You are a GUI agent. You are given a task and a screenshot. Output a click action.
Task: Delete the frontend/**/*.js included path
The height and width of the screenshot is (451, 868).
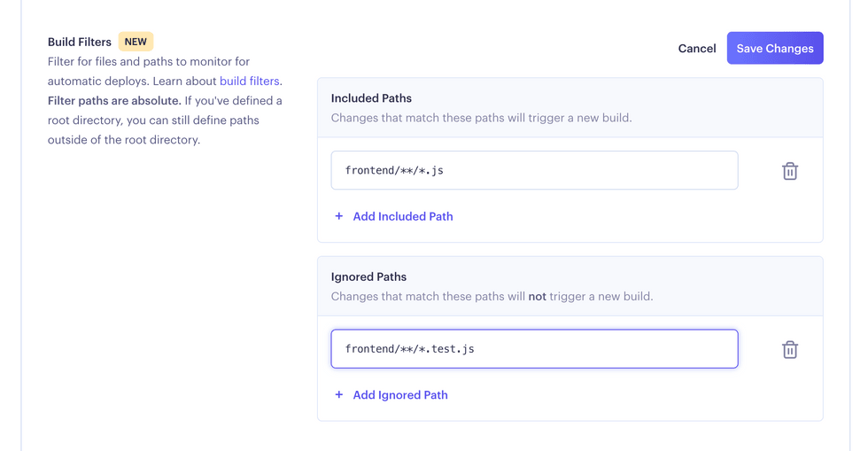pos(790,171)
